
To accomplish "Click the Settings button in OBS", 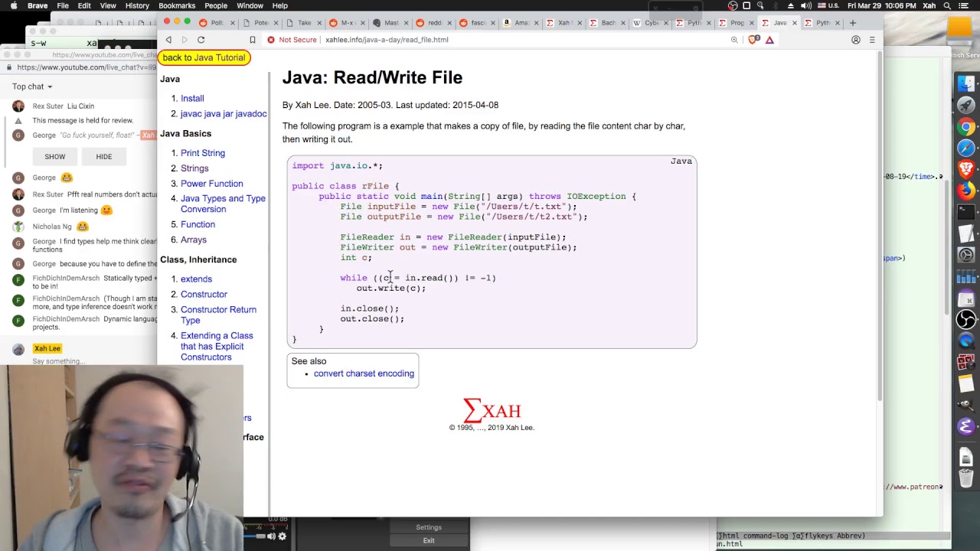I will pyautogui.click(x=429, y=527).
